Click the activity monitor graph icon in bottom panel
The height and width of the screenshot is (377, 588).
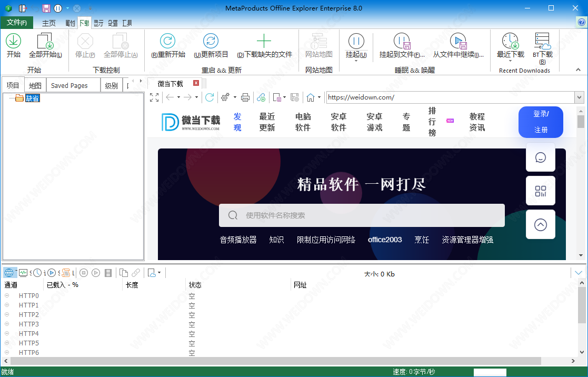[23, 273]
